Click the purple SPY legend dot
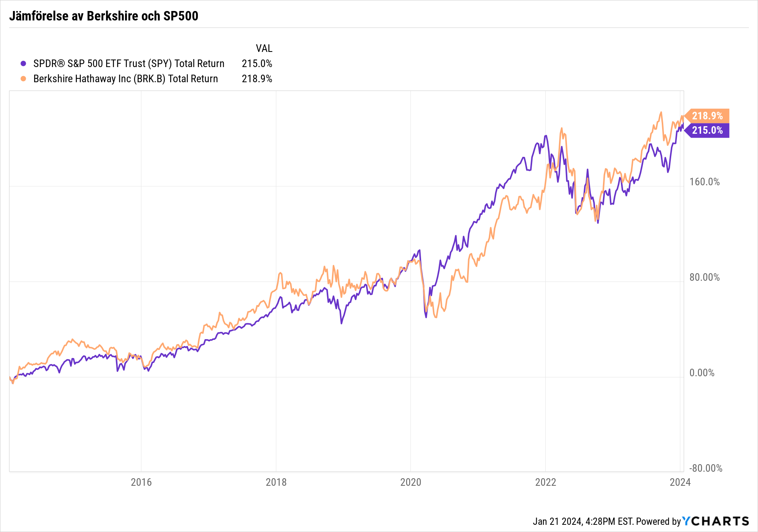Viewport: 758px width, 532px height. (23, 64)
